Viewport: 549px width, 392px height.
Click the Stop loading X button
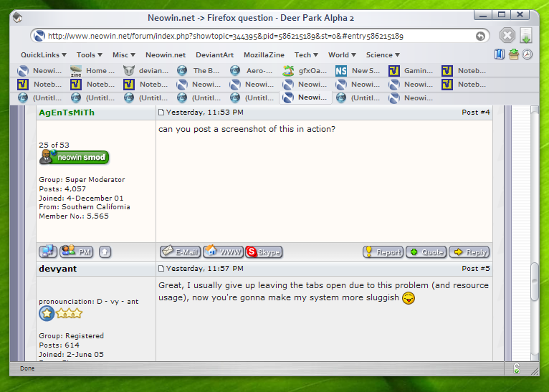click(507, 35)
